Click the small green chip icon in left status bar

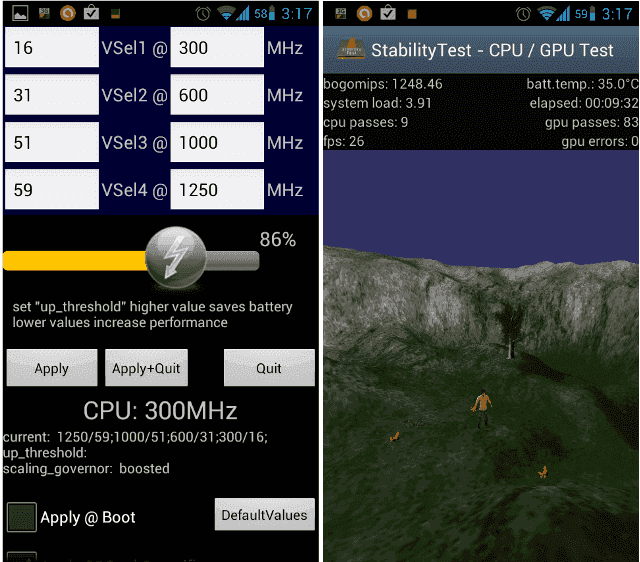click(x=116, y=14)
